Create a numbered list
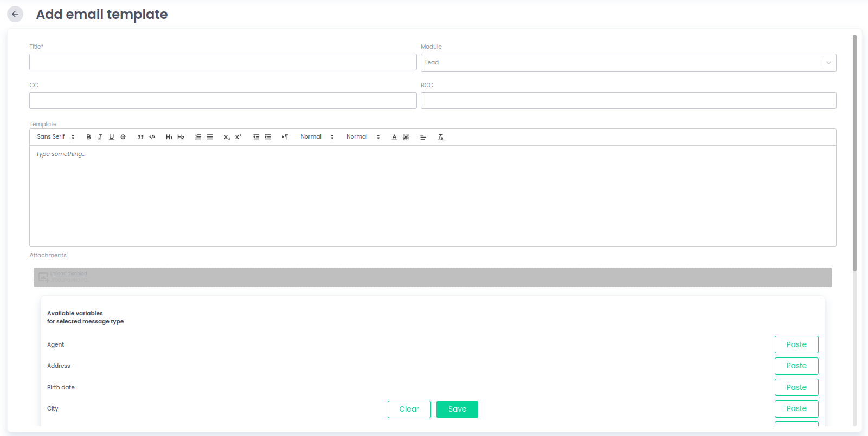 tap(198, 137)
